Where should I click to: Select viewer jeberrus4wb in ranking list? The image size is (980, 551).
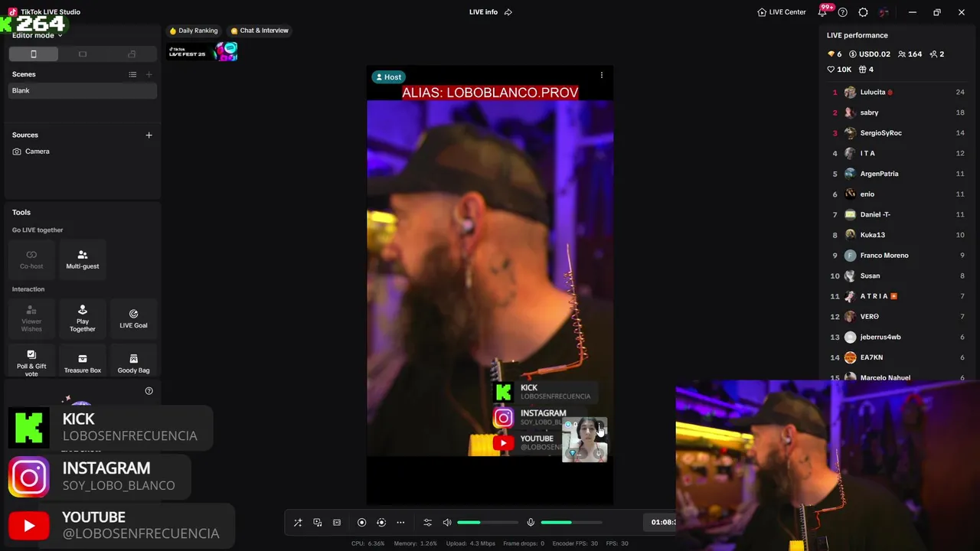coord(897,337)
